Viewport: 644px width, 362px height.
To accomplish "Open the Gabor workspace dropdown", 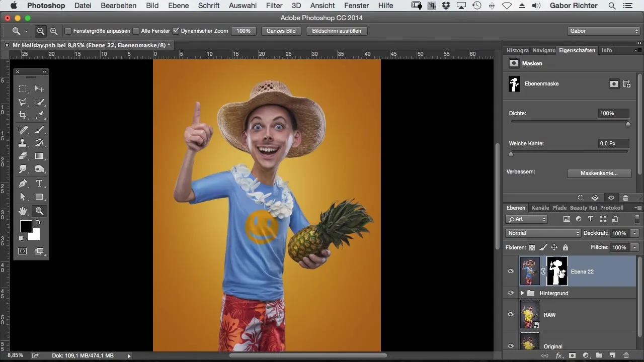I will coord(603,31).
